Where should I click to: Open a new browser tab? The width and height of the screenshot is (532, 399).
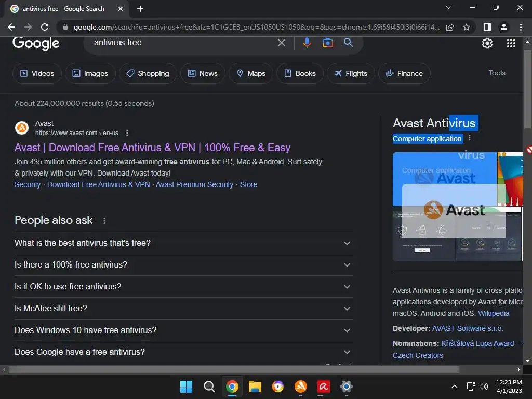(140, 9)
